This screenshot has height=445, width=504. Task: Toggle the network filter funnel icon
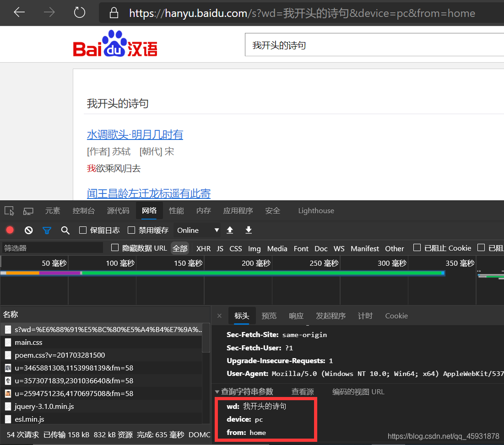[47, 230]
